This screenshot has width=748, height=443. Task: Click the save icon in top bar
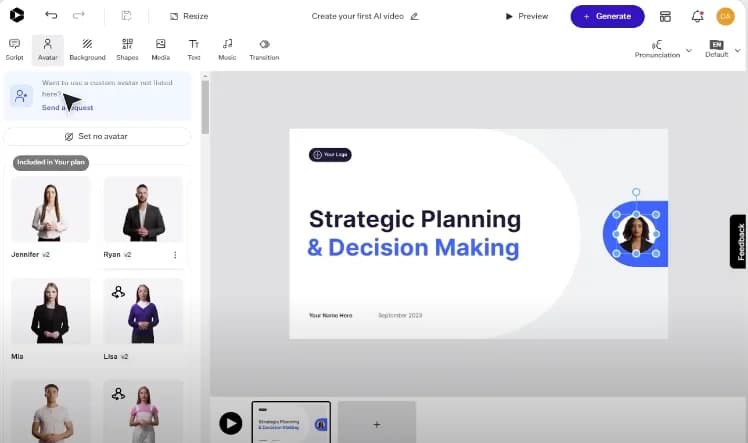tap(126, 16)
